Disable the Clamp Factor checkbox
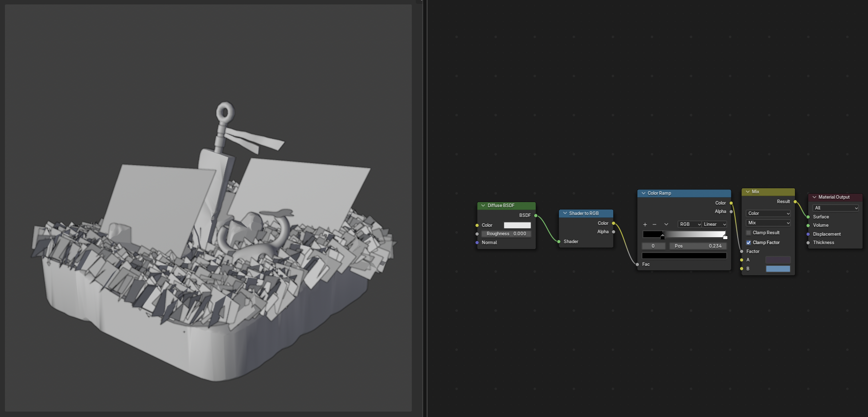868x417 pixels. click(x=749, y=243)
